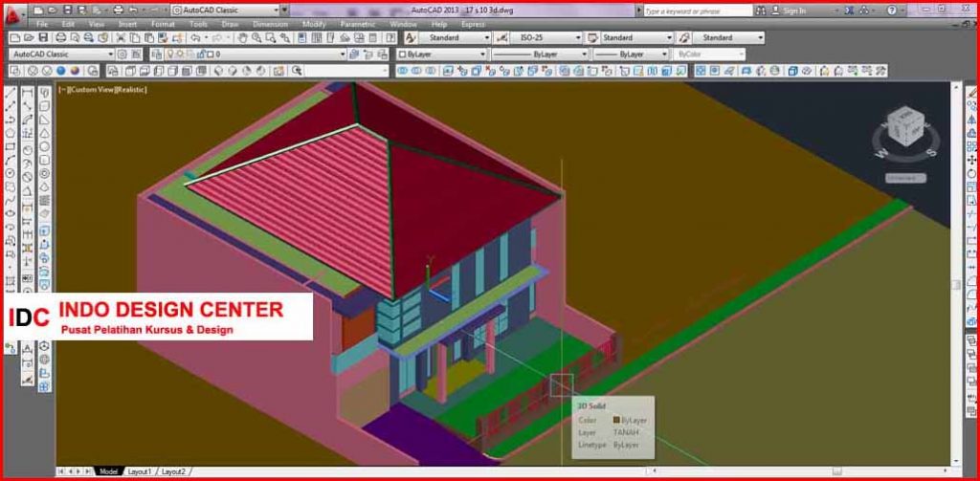The width and height of the screenshot is (980, 481).
Task: Select the Box solid modeling tool
Action: (x=45, y=106)
